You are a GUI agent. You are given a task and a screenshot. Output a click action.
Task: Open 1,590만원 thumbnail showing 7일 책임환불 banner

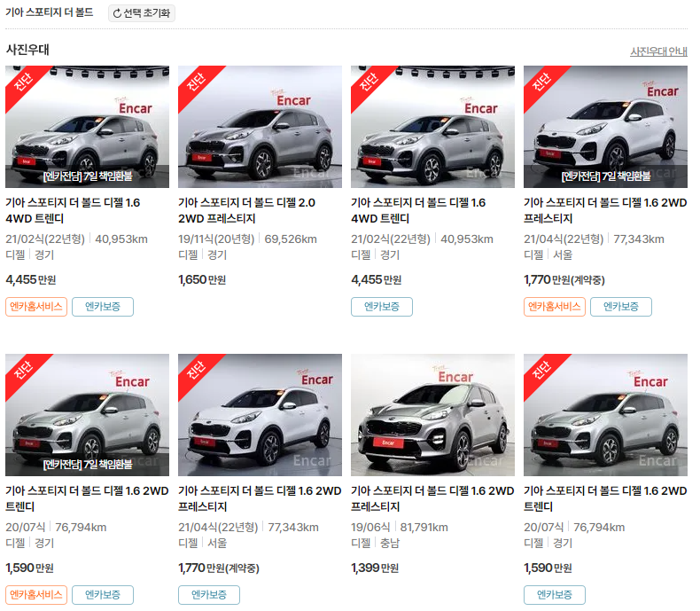click(x=87, y=415)
